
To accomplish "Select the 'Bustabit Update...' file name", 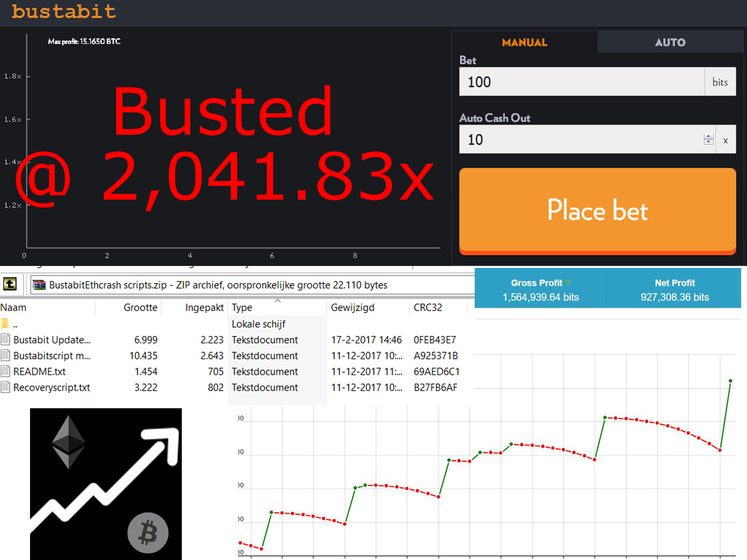I will pyautogui.click(x=52, y=340).
